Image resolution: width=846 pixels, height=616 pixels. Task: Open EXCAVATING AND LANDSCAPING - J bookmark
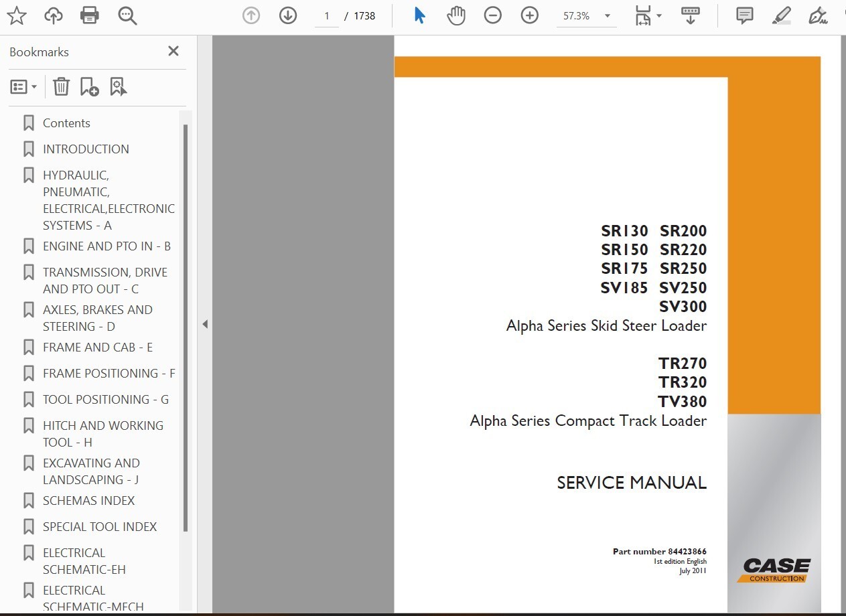tap(91, 471)
